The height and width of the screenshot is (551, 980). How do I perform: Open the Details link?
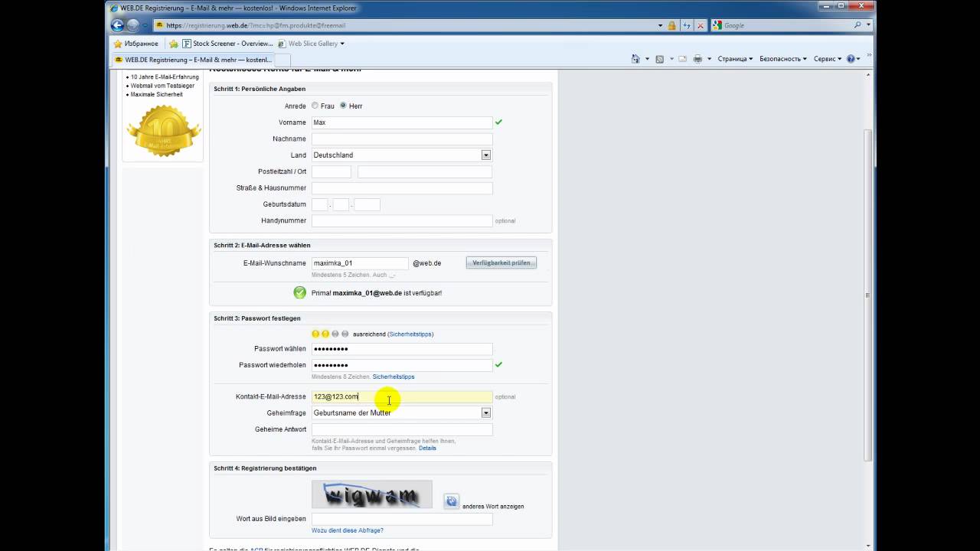point(427,448)
